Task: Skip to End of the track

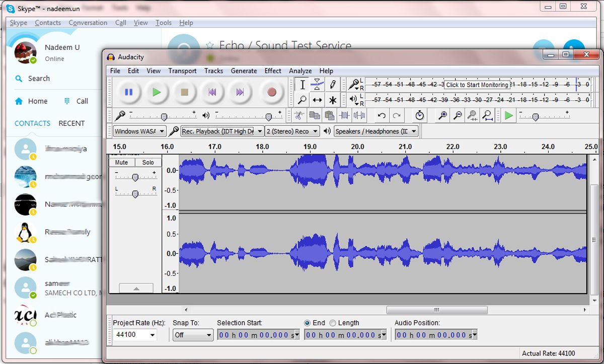Action: [x=240, y=92]
